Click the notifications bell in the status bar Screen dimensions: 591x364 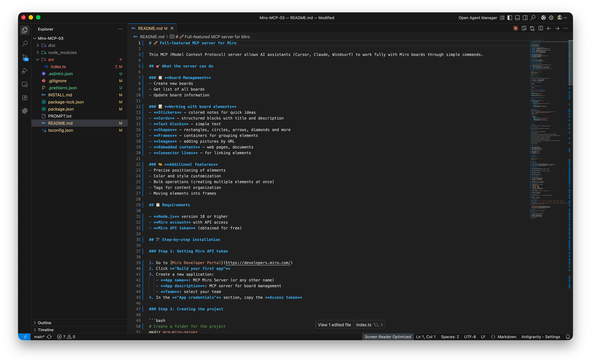point(568,337)
